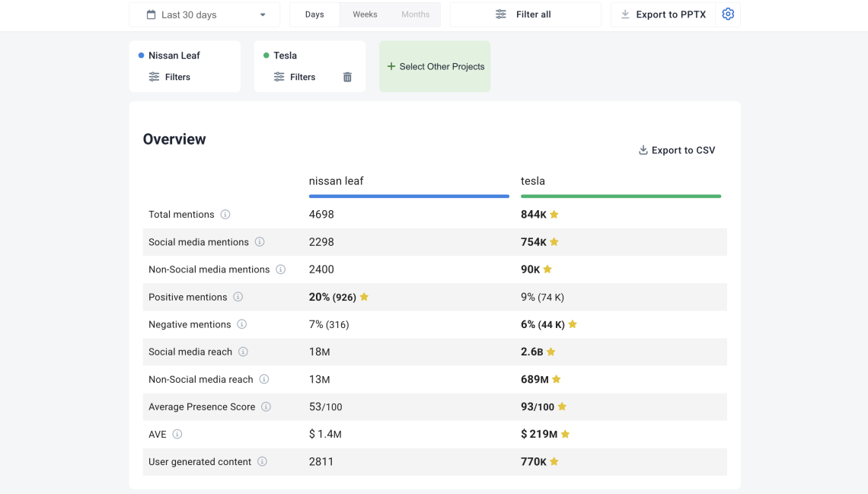Click the star next to 6% (44 K)
Screen dimensions: 868x494
click(573, 324)
